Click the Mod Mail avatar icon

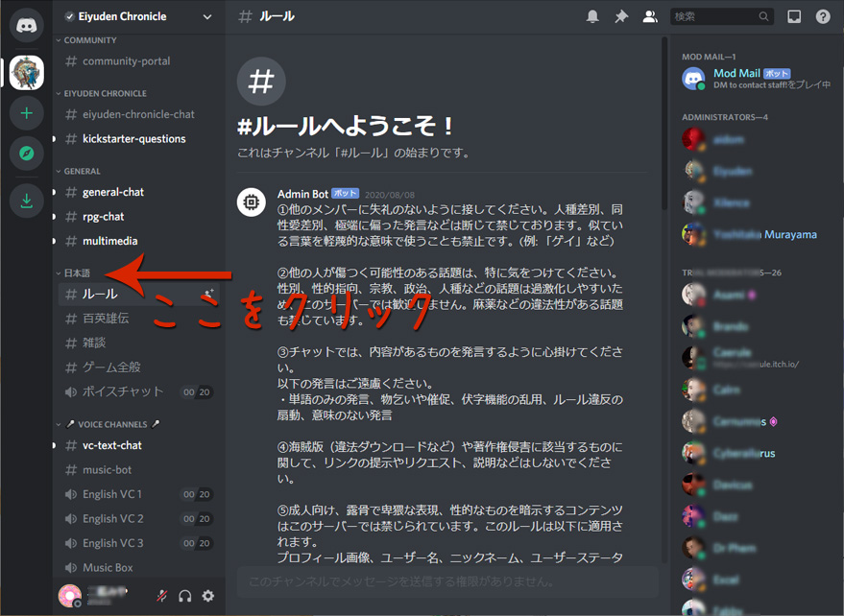pos(693,79)
